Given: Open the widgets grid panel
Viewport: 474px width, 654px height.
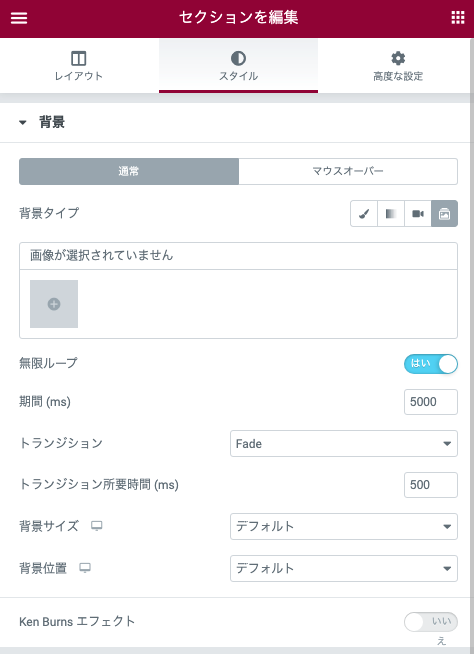Looking at the screenshot, I should (x=458, y=18).
